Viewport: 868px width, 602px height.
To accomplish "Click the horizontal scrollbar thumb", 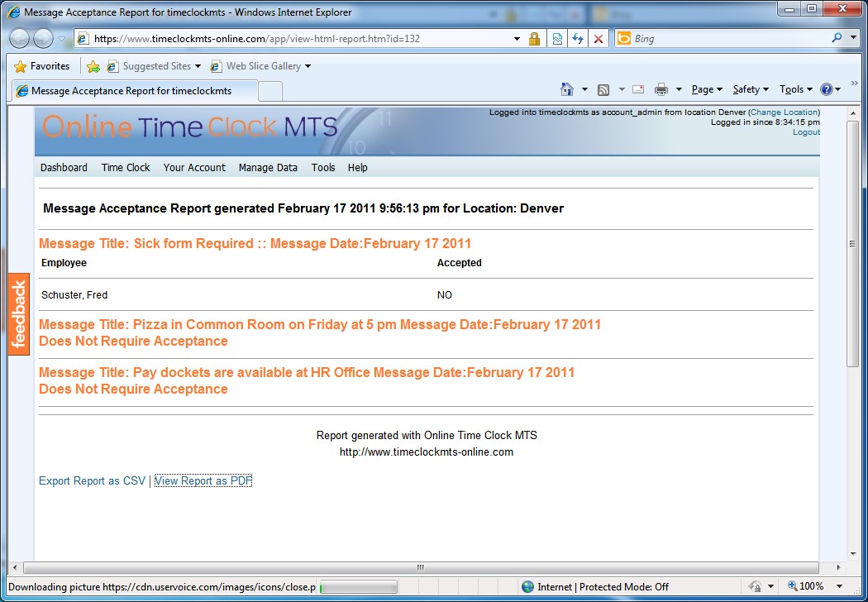I will pos(421,567).
